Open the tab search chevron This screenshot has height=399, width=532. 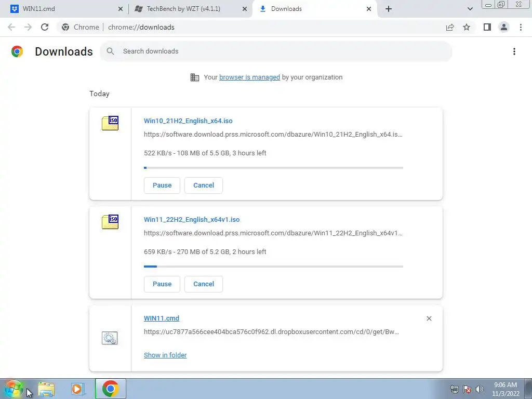[470, 9]
